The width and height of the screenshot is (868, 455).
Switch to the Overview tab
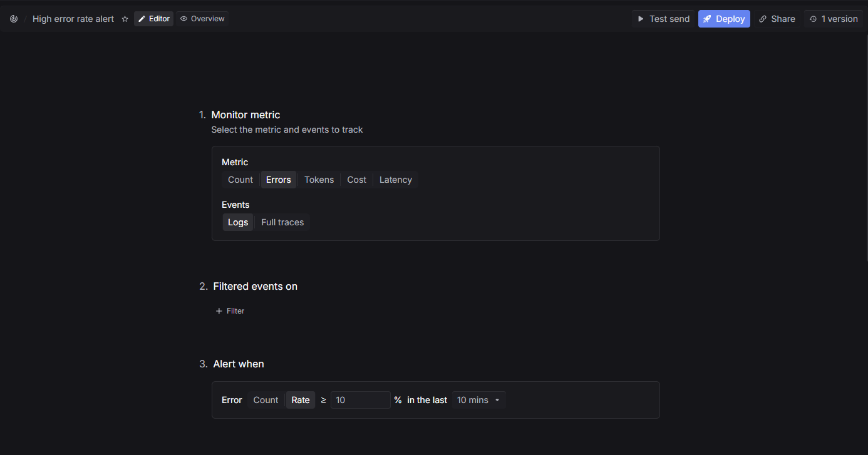tap(202, 19)
